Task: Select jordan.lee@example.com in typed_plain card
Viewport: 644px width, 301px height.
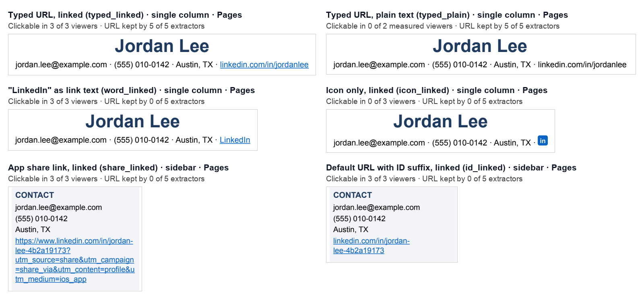Action: 379,64
